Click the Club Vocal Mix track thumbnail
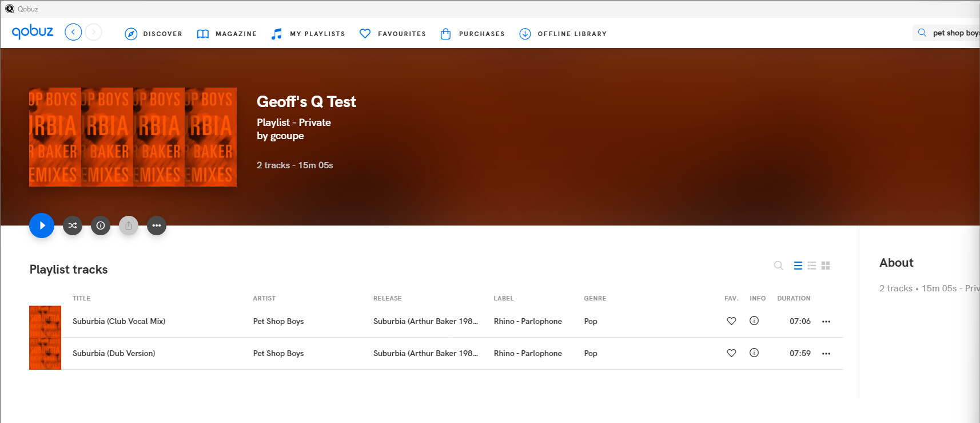The width and height of the screenshot is (980, 423). (x=45, y=322)
